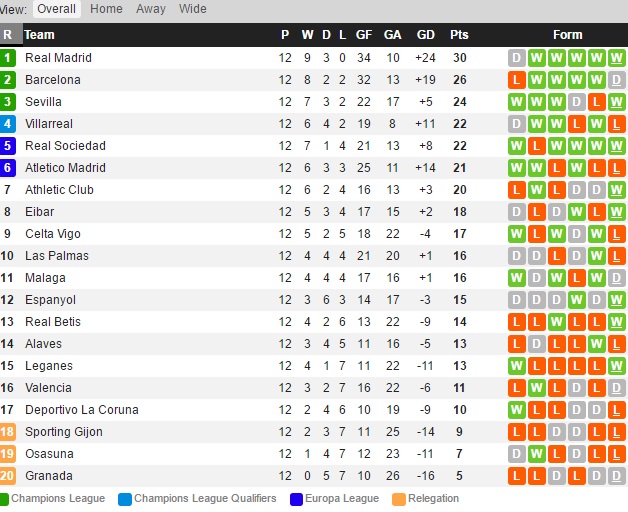Click the Team column header
The width and height of the screenshot is (628, 512).
(x=39, y=35)
